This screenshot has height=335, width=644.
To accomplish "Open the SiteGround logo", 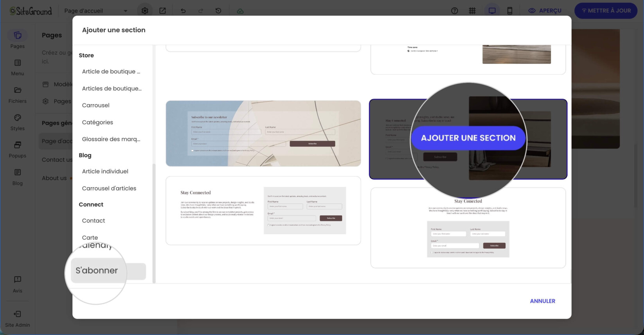I will [x=31, y=11].
